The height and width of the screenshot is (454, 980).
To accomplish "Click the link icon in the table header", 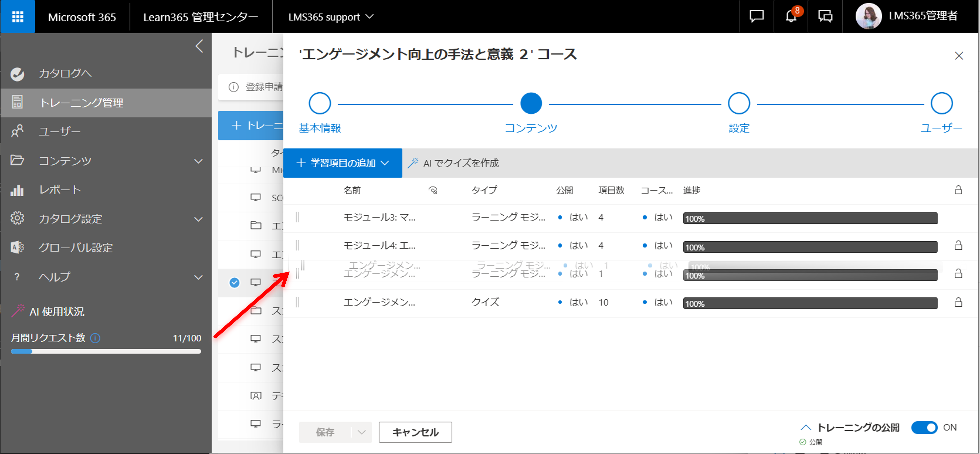I will [x=433, y=190].
